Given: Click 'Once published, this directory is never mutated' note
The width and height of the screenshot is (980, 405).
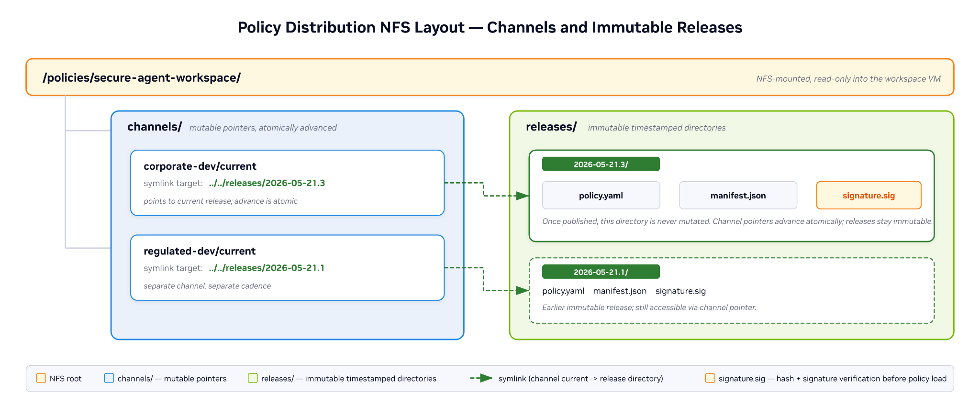Looking at the screenshot, I should (x=737, y=221).
